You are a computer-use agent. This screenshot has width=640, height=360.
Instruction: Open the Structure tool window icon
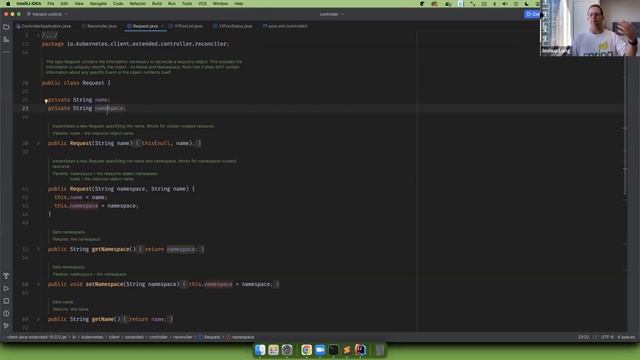point(6,40)
